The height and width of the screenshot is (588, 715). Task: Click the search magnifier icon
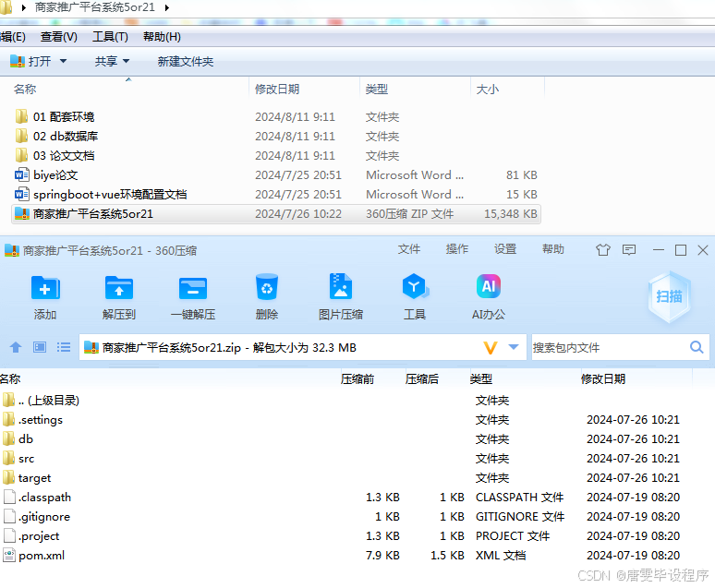pos(697,347)
